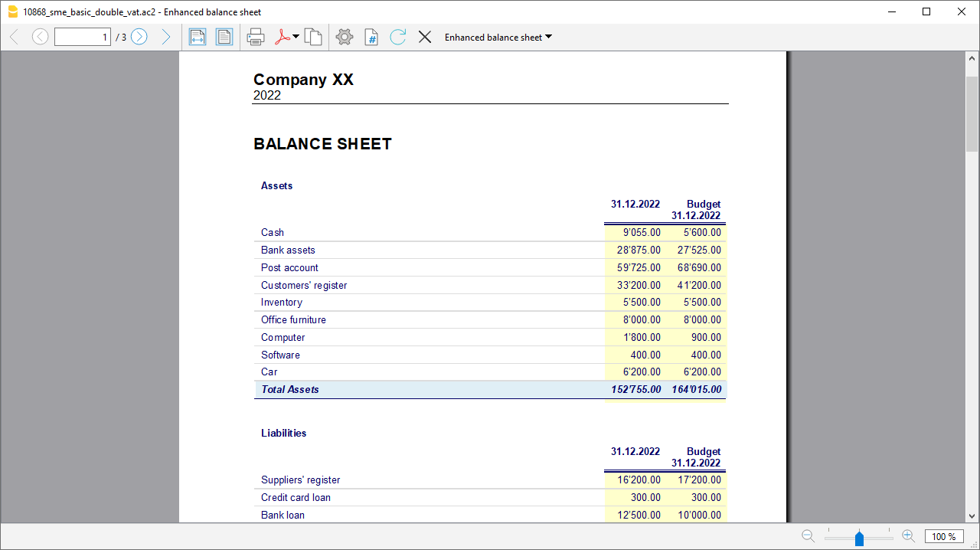Image resolution: width=980 pixels, height=550 pixels.
Task: Zoom out with the magnifier minus
Action: [x=808, y=536]
